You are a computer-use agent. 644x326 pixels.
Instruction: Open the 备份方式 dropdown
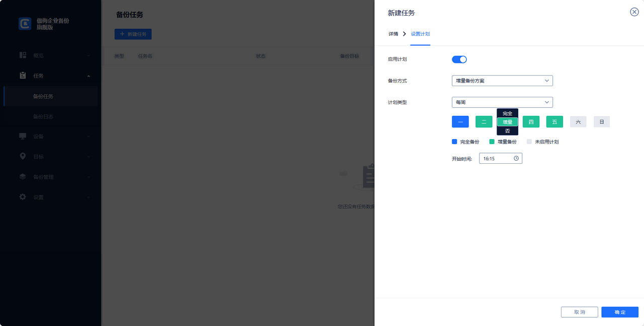click(502, 81)
